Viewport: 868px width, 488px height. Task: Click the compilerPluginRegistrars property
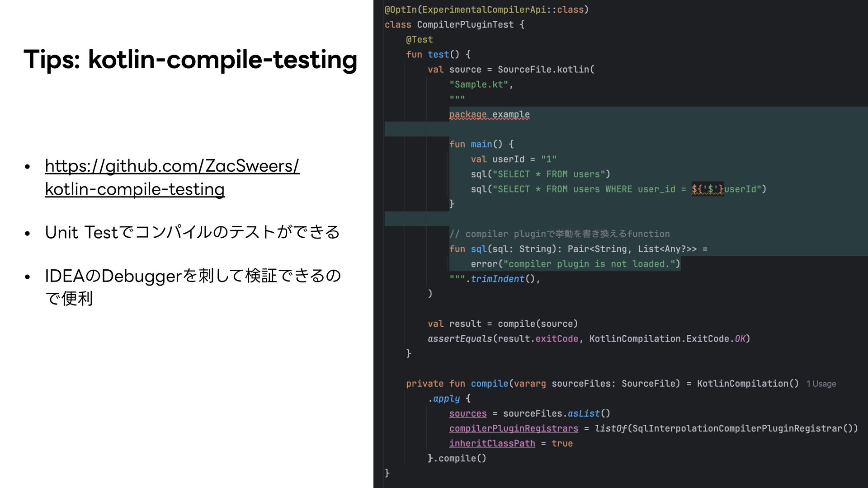pyautogui.click(x=514, y=428)
